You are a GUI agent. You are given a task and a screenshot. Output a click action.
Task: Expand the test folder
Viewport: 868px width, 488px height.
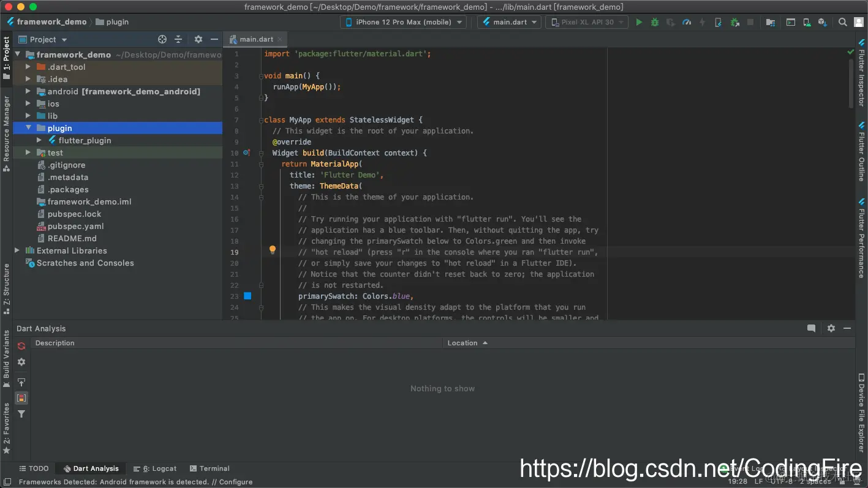(28, 152)
